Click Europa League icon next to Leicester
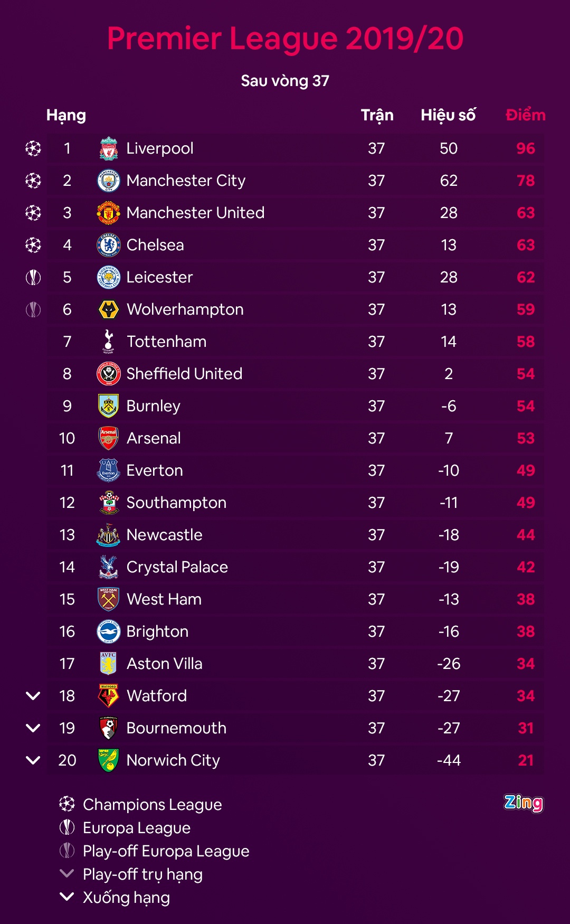Screen dimensions: 570x924 (33, 277)
